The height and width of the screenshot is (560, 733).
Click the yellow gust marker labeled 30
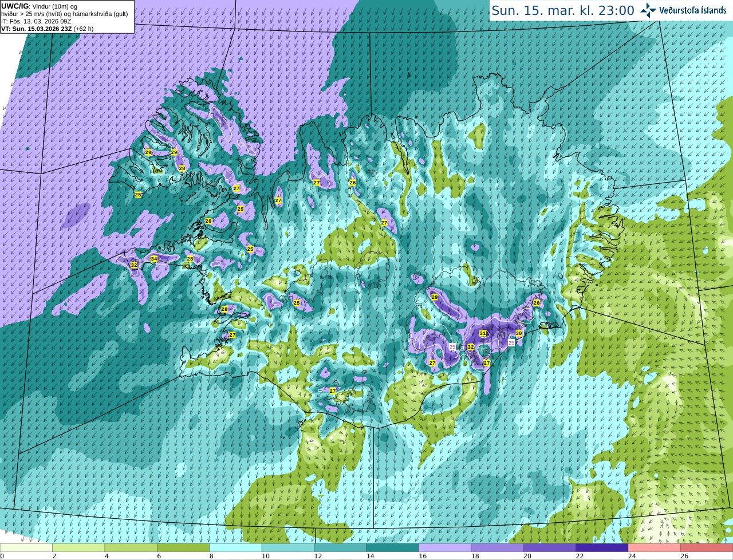click(519, 333)
